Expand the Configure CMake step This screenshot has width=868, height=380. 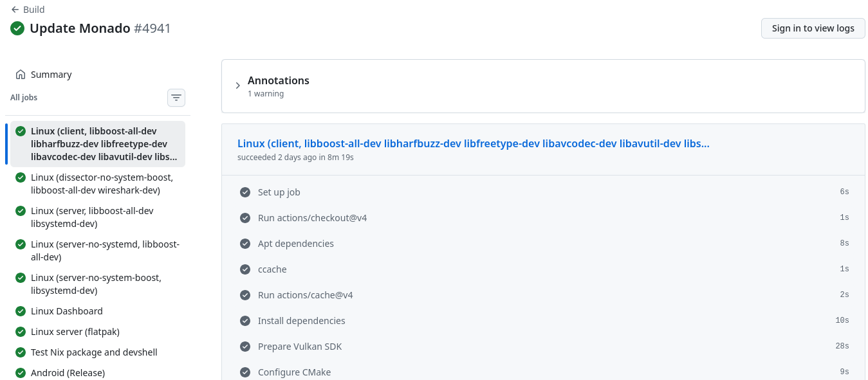point(294,372)
